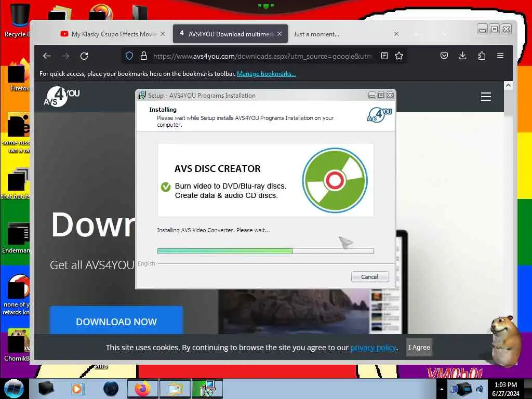Open a new Firefox tab
Viewport: 532px width, 399px height.
[x=416, y=34]
